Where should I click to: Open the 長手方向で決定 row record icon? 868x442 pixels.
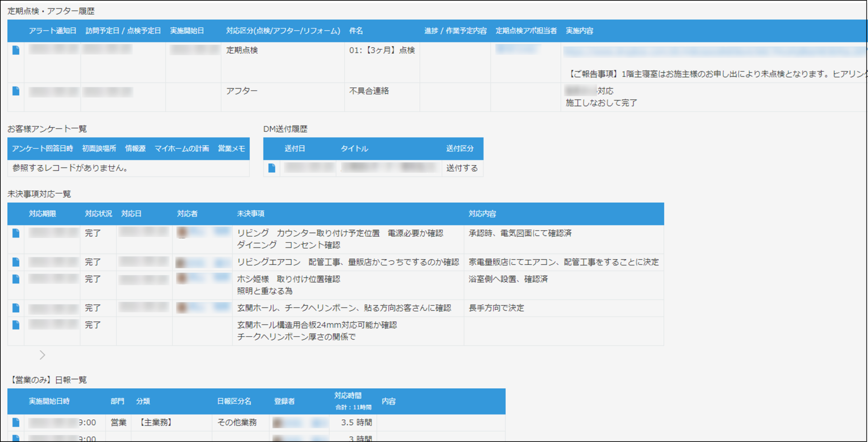click(x=16, y=308)
